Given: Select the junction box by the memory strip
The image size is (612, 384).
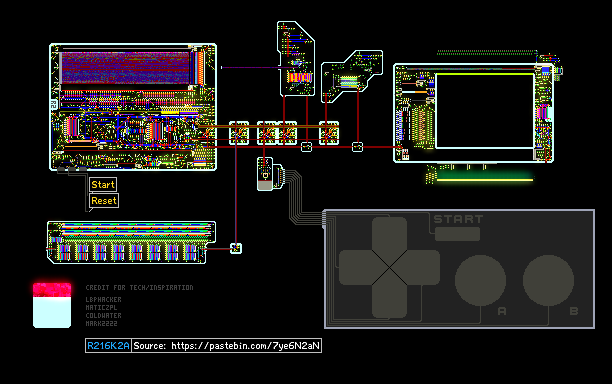Looking at the screenshot, I should click(x=236, y=248).
